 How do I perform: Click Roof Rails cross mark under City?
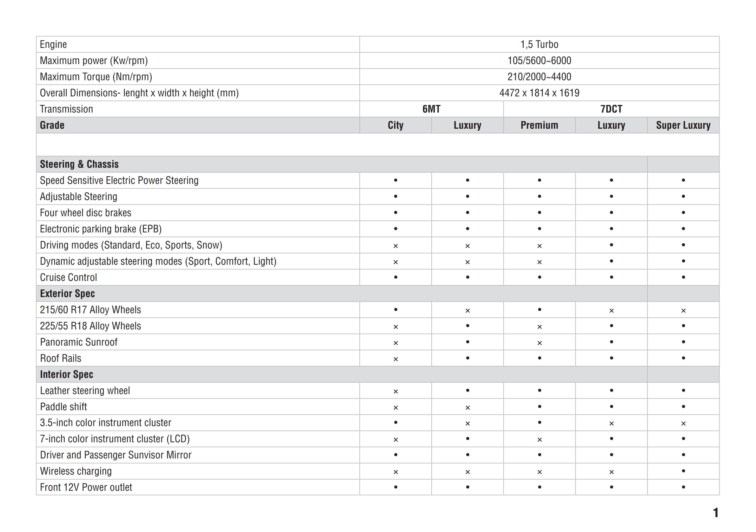point(395,359)
